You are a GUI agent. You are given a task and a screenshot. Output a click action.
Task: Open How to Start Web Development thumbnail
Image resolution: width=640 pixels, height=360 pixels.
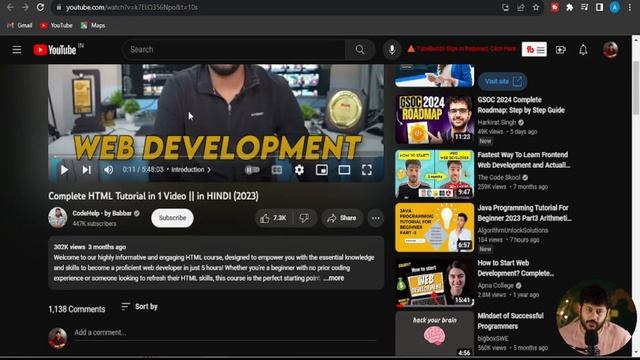click(x=434, y=282)
